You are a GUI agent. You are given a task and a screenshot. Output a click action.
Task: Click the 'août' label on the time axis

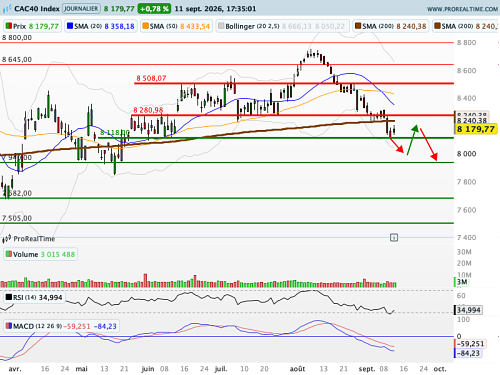297,369
